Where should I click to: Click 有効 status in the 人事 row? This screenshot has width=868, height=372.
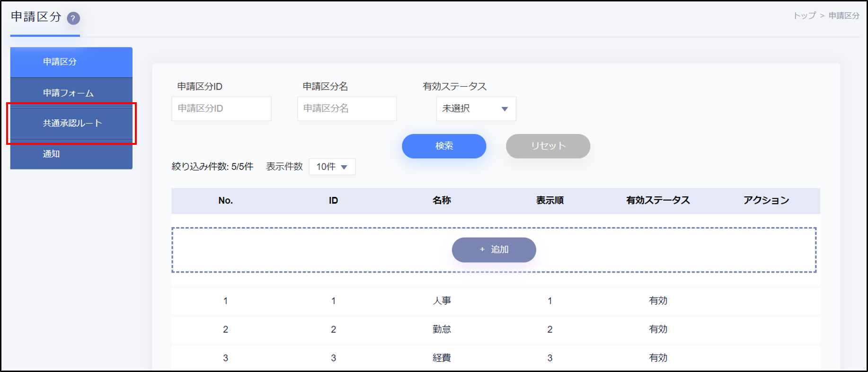tap(658, 301)
